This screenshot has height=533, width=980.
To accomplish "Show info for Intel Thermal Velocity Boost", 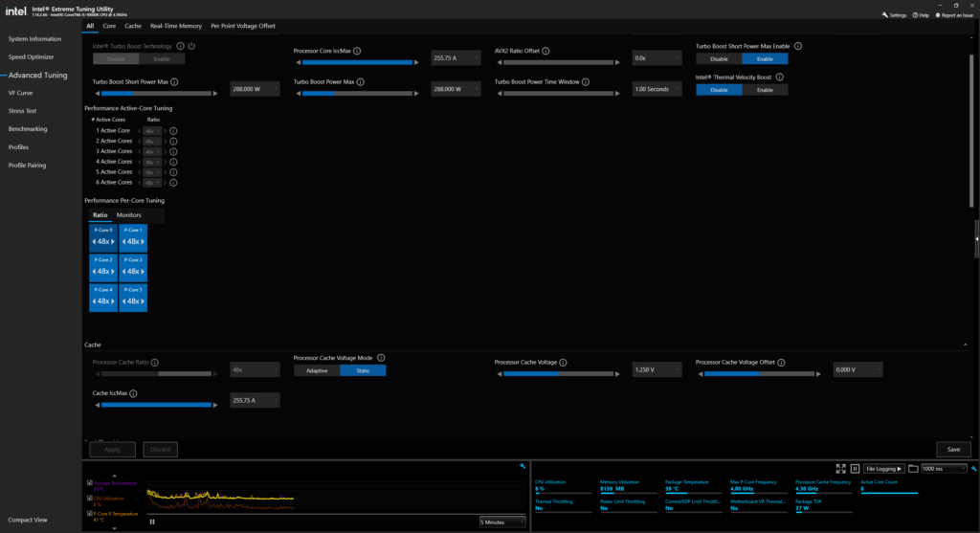I will coord(779,78).
